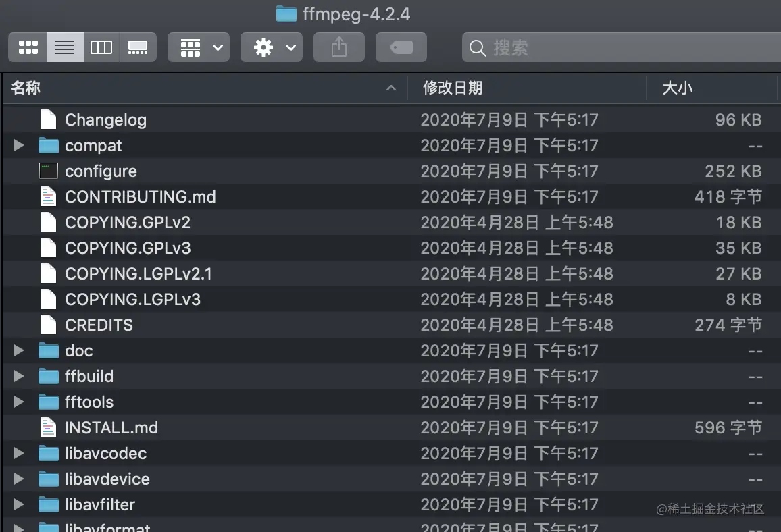Click the COPYING.GPLv3 file name
The height and width of the screenshot is (532, 781).
click(128, 248)
